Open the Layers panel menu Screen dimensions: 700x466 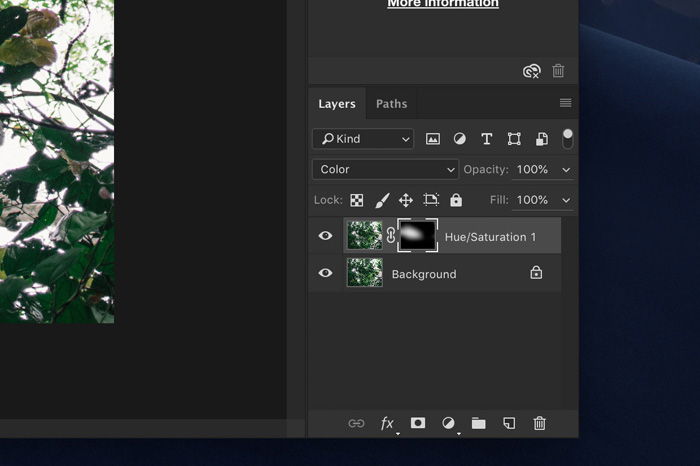point(566,103)
